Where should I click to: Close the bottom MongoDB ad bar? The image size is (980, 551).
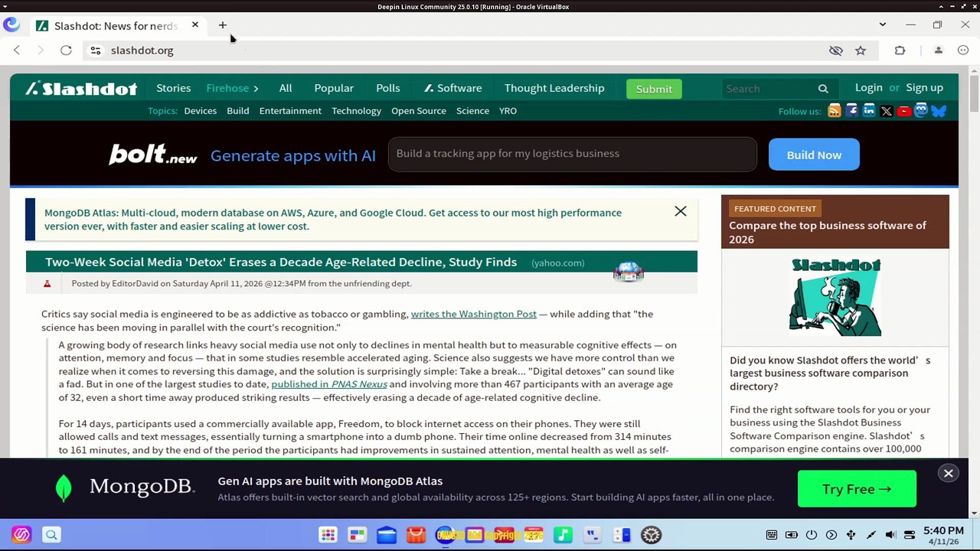(x=948, y=474)
